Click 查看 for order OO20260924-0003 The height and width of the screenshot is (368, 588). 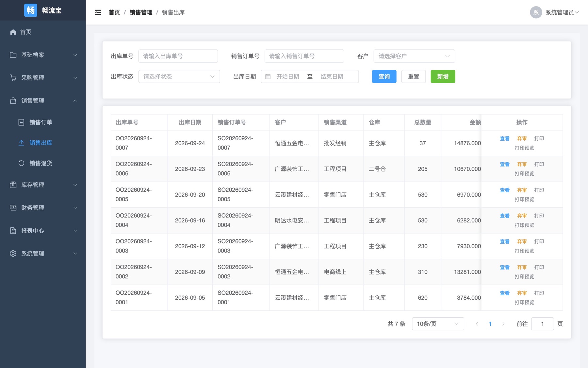(x=505, y=241)
